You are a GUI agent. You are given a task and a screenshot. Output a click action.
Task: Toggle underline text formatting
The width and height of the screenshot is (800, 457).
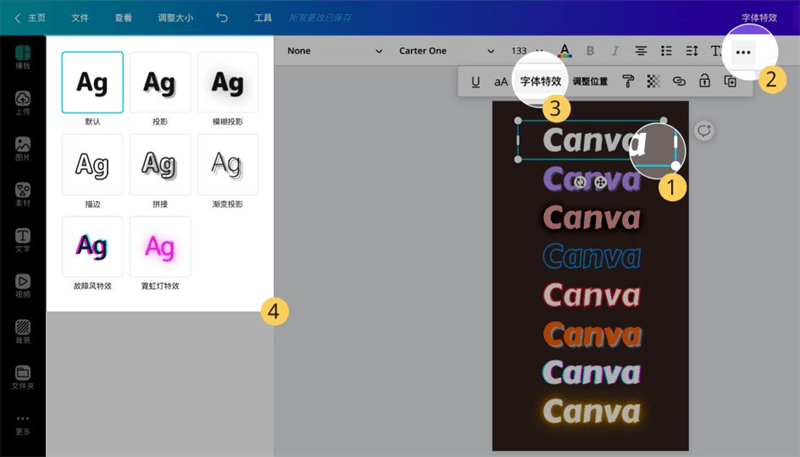(475, 81)
